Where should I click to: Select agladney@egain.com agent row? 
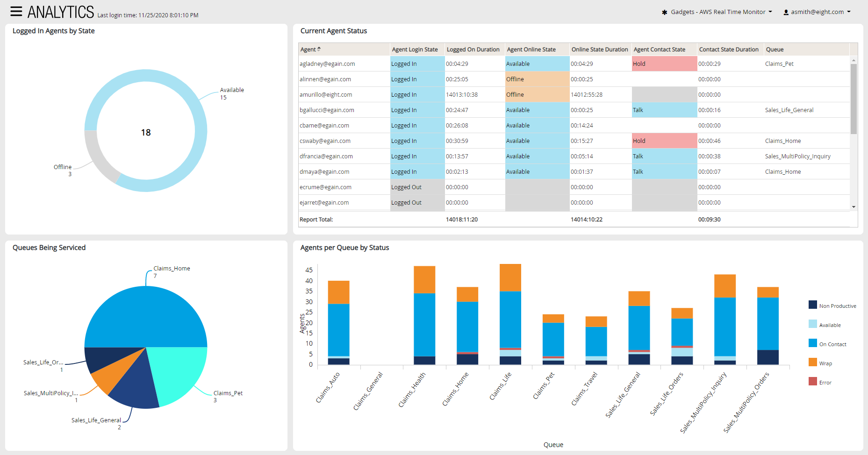(x=327, y=64)
